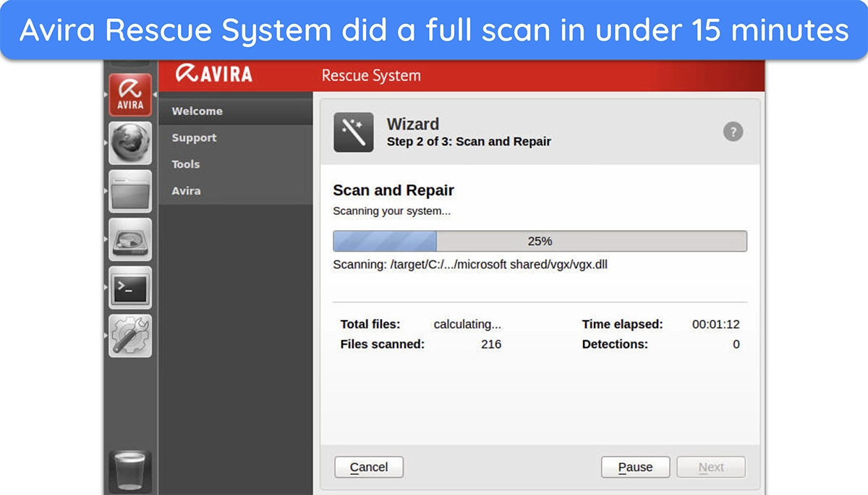Click the time elapsed value 00:01:12
Viewport: 868px width, 495px height.
point(716,324)
